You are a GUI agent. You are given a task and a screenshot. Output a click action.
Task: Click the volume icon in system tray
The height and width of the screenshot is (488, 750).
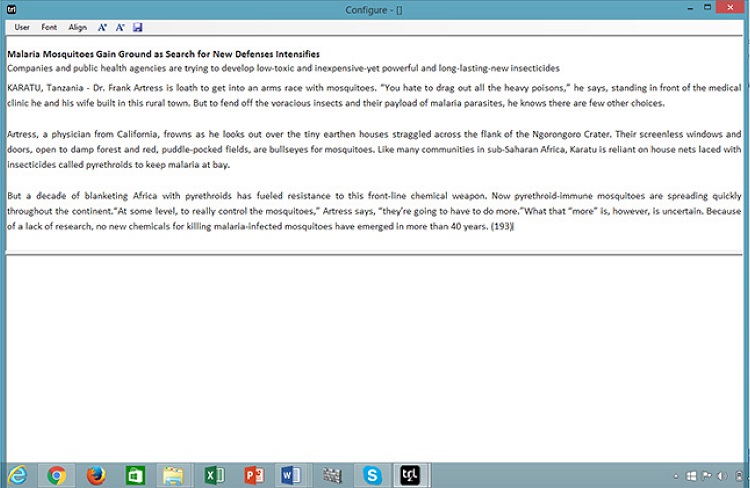pyautogui.click(x=723, y=476)
